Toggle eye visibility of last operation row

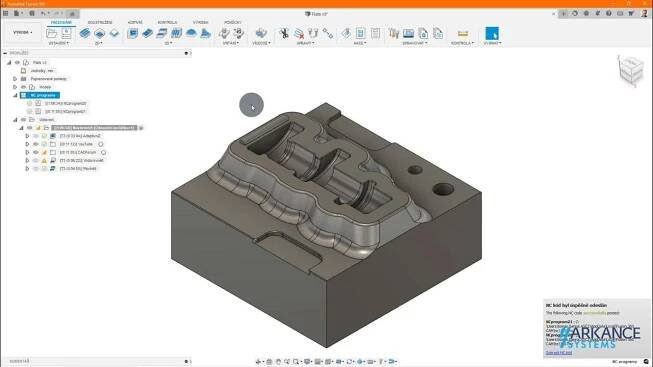pyautogui.click(x=36, y=169)
